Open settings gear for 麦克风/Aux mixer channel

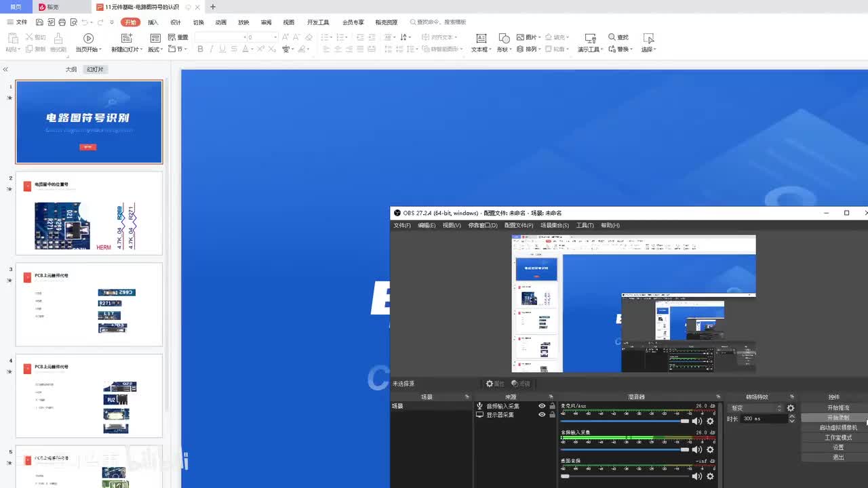click(710, 422)
